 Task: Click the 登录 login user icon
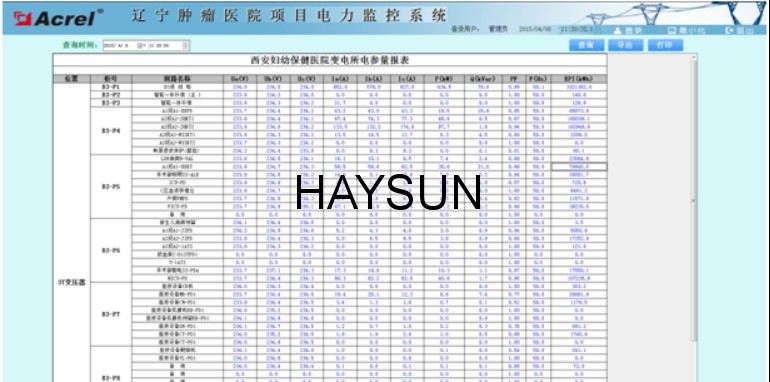pyautogui.click(x=618, y=30)
